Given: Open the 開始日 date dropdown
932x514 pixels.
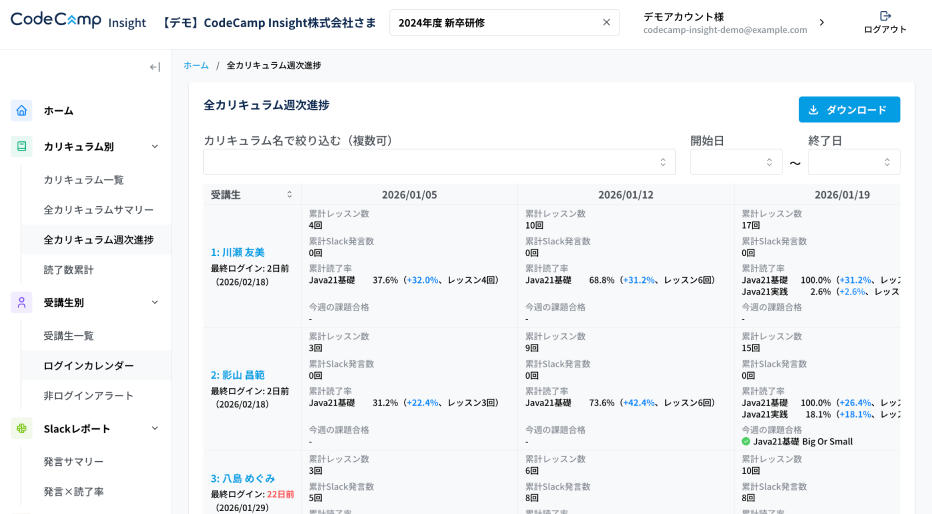Looking at the screenshot, I should 736,162.
